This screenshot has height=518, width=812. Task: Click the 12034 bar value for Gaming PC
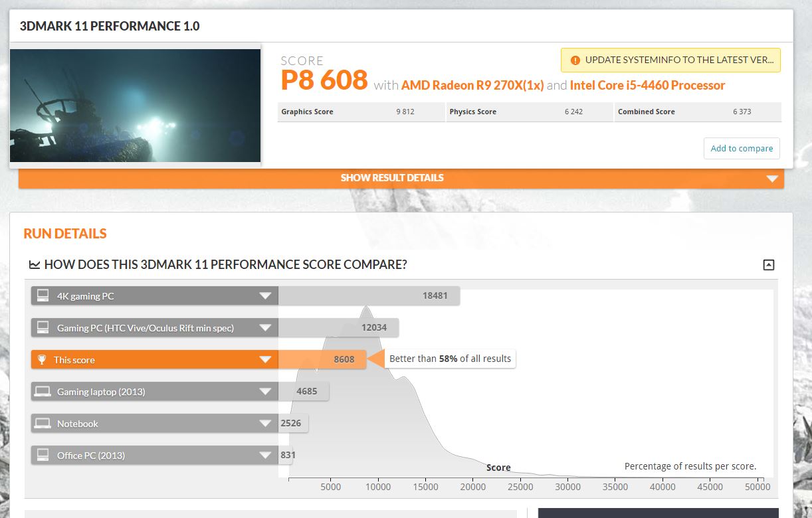click(375, 327)
